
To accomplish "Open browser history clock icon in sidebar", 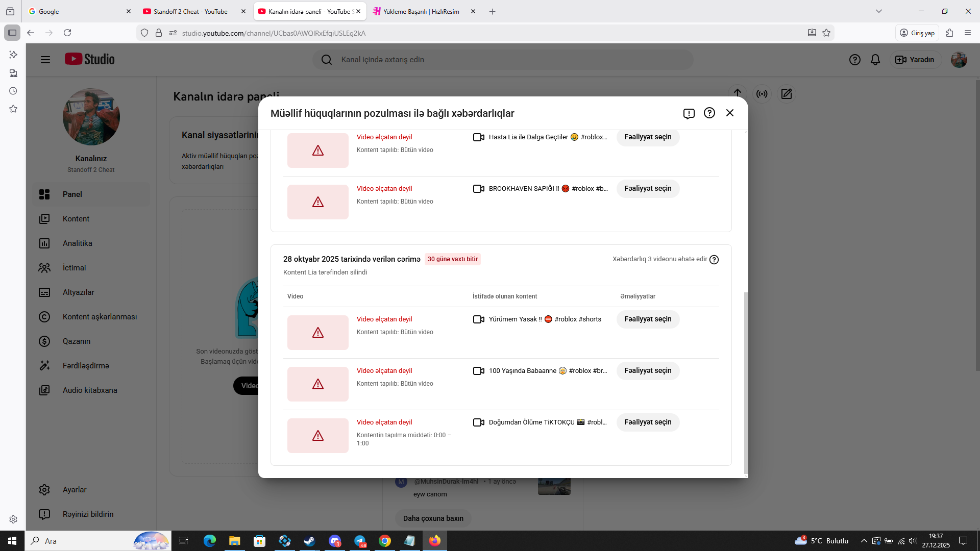I will (x=13, y=91).
